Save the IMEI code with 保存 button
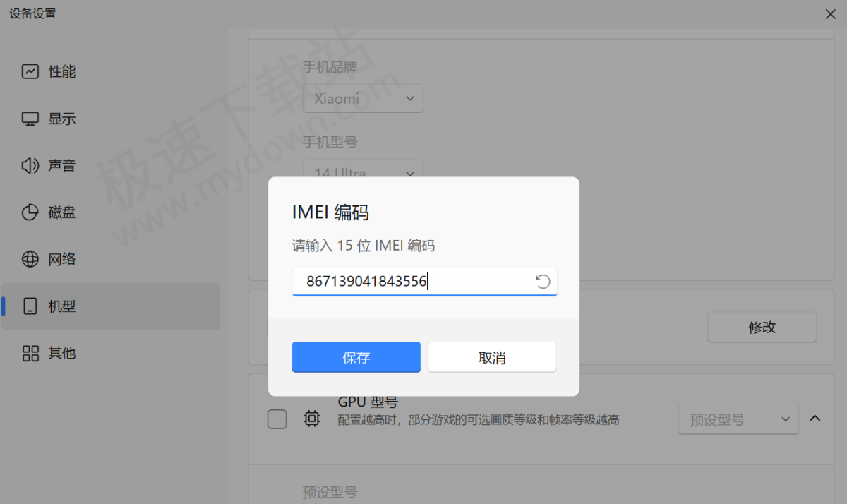This screenshot has height=504, width=847. coord(356,357)
